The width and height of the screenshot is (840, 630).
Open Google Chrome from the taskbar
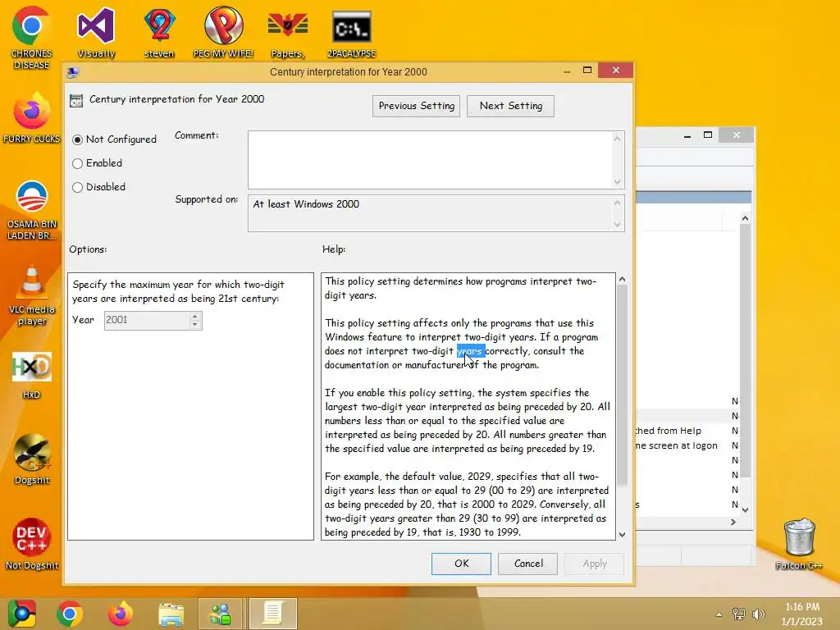[x=70, y=614]
